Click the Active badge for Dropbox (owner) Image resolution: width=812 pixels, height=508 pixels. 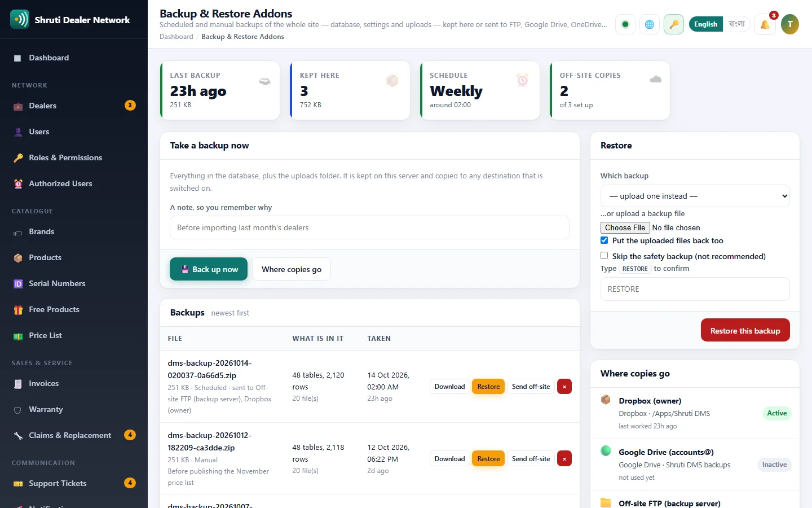click(x=777, y=413)
